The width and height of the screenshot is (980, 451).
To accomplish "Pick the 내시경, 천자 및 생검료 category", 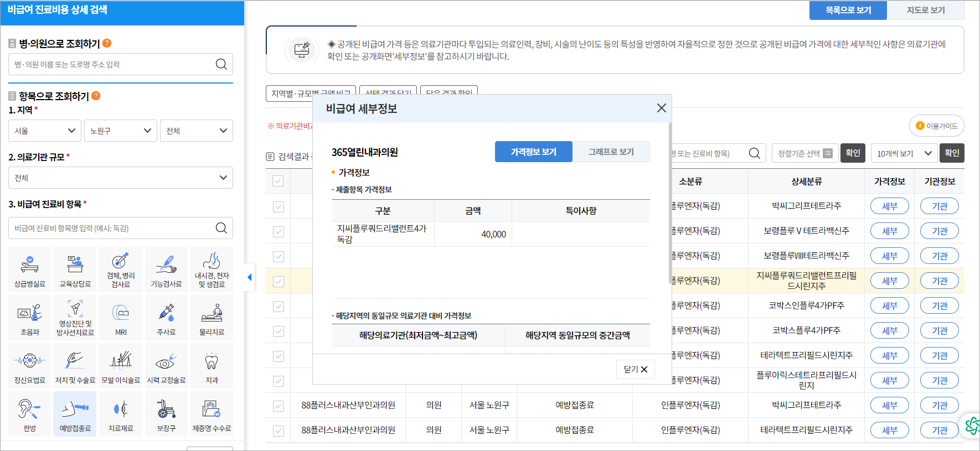I will (x=212, y=269).
